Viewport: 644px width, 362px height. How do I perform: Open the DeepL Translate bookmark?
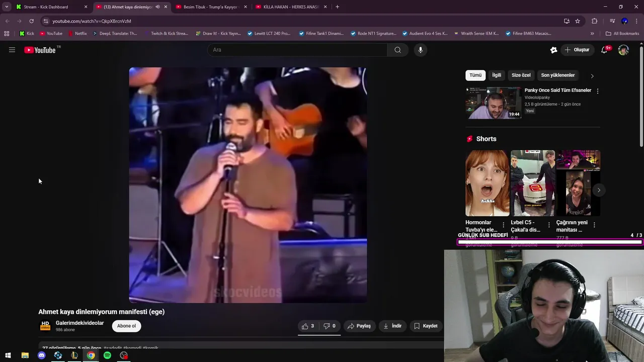click(x=115, y=34)
